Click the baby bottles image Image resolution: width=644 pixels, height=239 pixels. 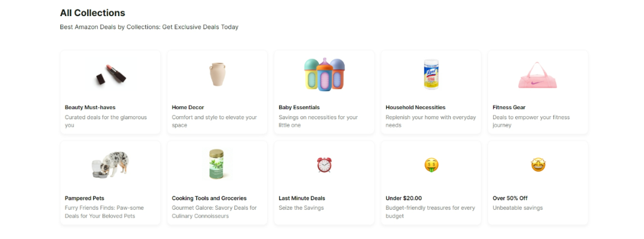(x=324, y=75)
